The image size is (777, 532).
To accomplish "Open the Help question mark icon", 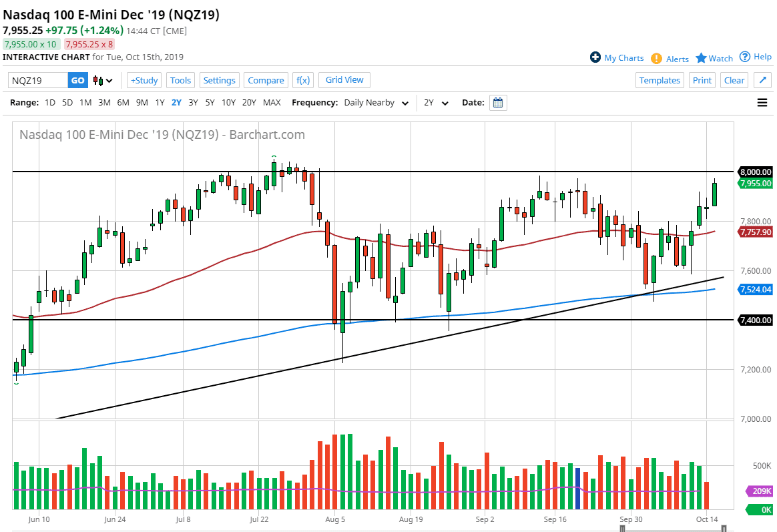I will click(x=745, y=57).
